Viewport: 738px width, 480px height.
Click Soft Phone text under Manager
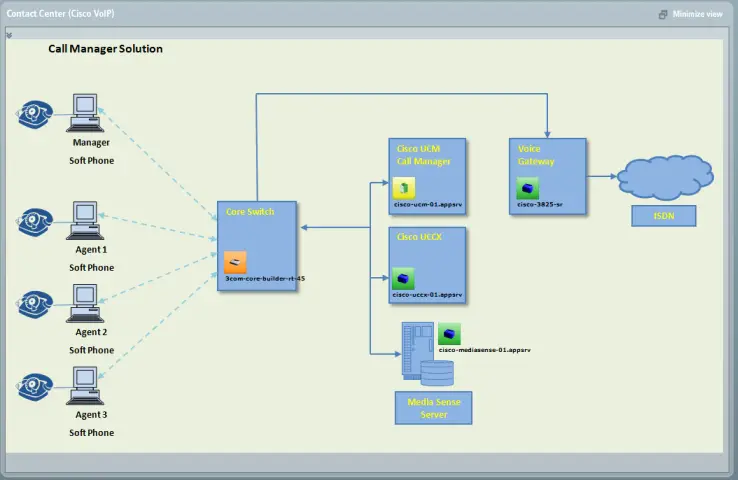tap(91, 161)
